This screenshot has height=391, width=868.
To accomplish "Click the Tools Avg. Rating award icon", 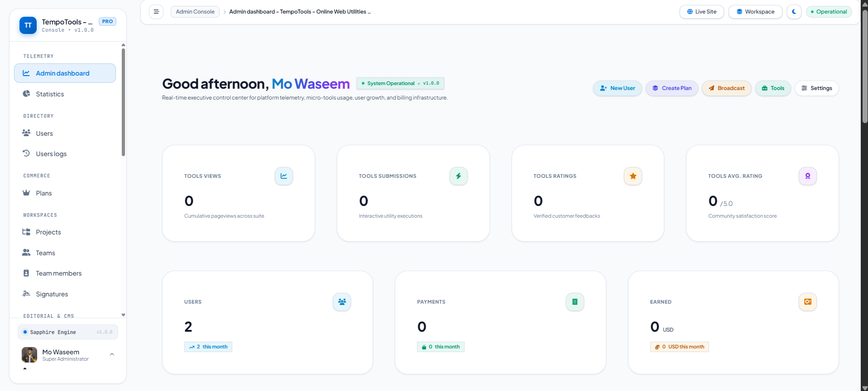I will coord(808,176).
